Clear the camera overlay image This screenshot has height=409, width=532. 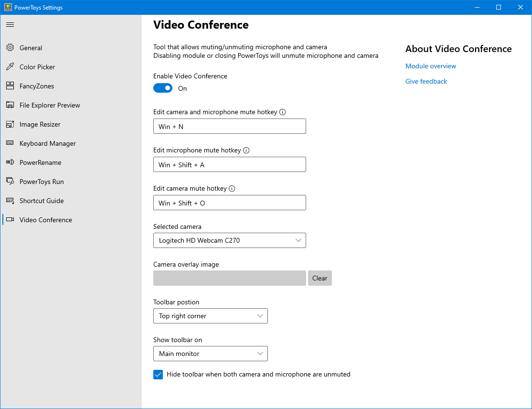point(319,278)
